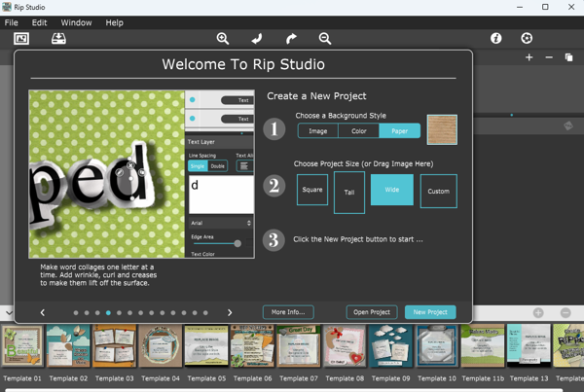Image resolution: width=584 pixels, height=392 pixels.
Task: Click the redo arrow icon
Action: click(x=291, y=38)
